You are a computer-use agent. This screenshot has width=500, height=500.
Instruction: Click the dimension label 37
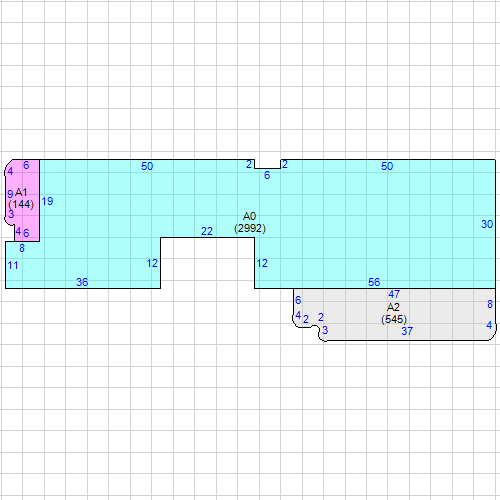[x=407, y=331]
